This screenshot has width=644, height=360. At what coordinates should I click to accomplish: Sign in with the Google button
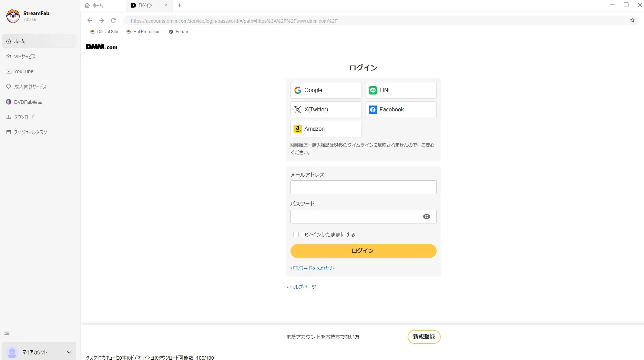coord(326,90)
